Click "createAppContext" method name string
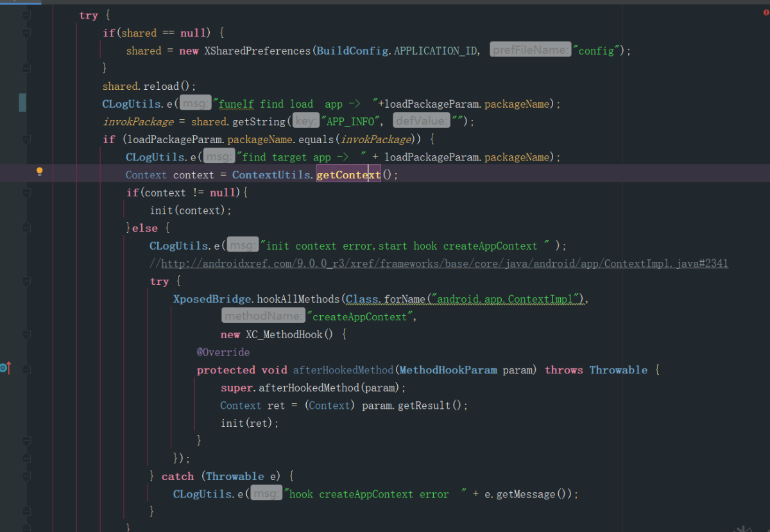 (x=361, y=317)
